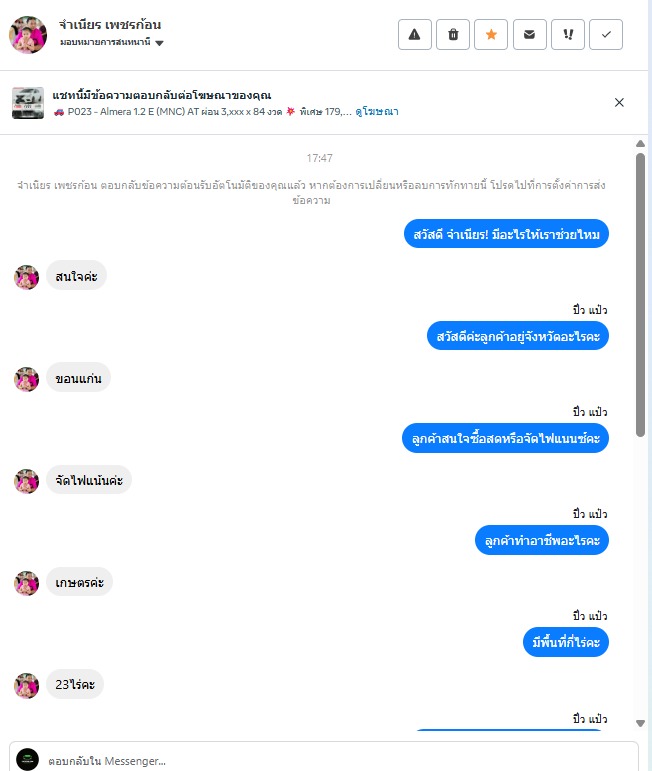Click the scrollbar down arrow

coord(640,723)
